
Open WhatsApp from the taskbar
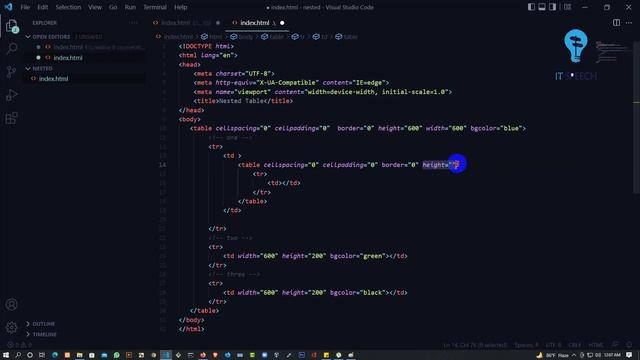click(x=116, y=355)
